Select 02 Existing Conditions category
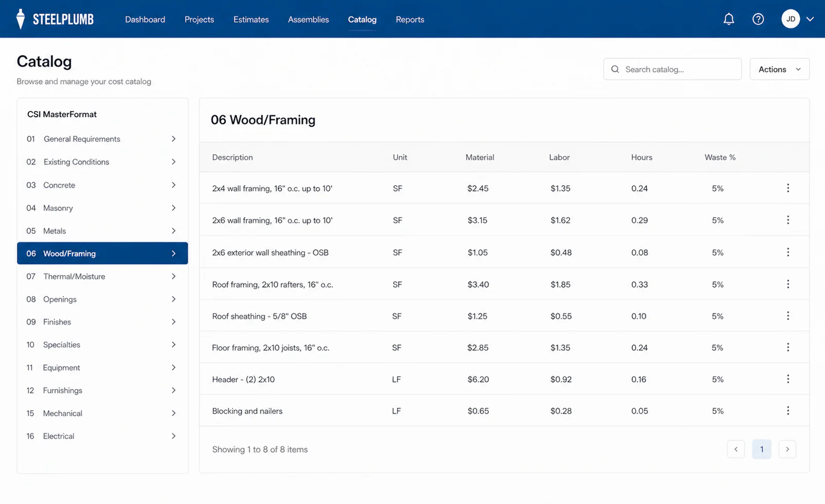Screen dimensions: 825x504 click(x=102, y=161)
